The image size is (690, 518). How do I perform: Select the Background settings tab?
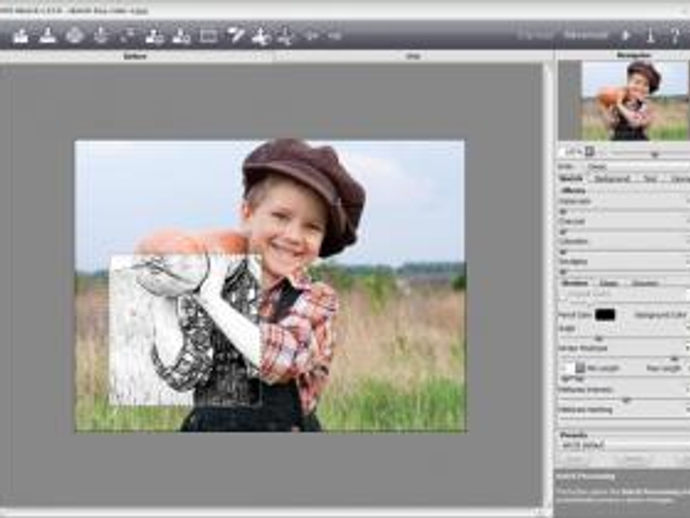tap(612, 178)
